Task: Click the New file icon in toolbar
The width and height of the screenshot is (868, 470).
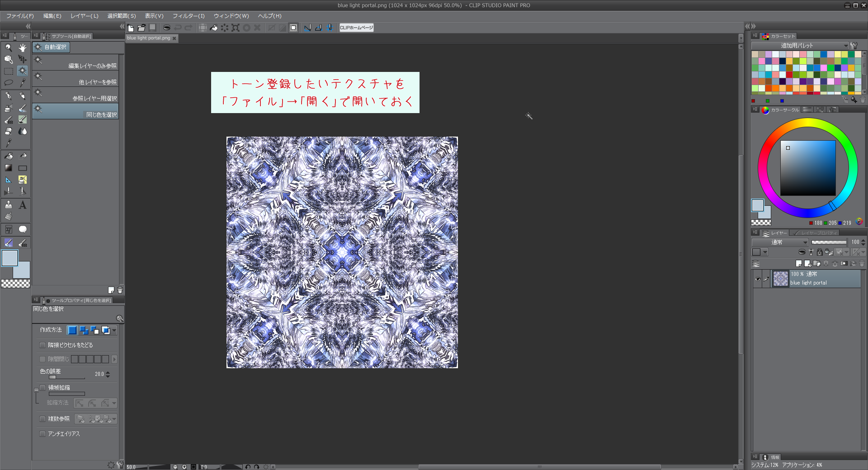Action: (x=131, y=28)
